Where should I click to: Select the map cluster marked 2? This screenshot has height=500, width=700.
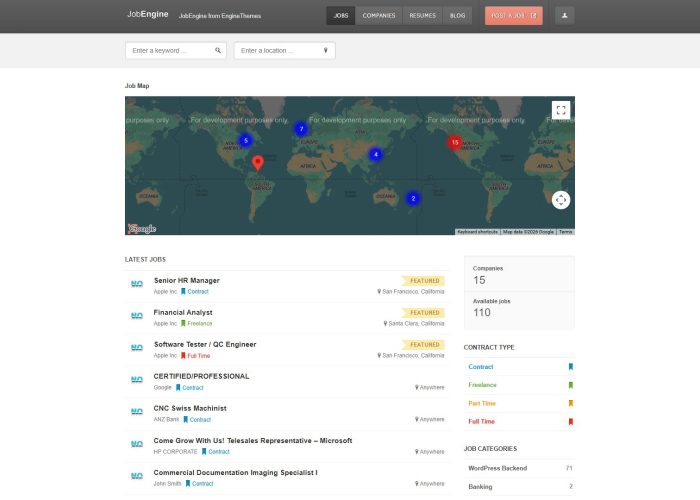coord(413,198)
